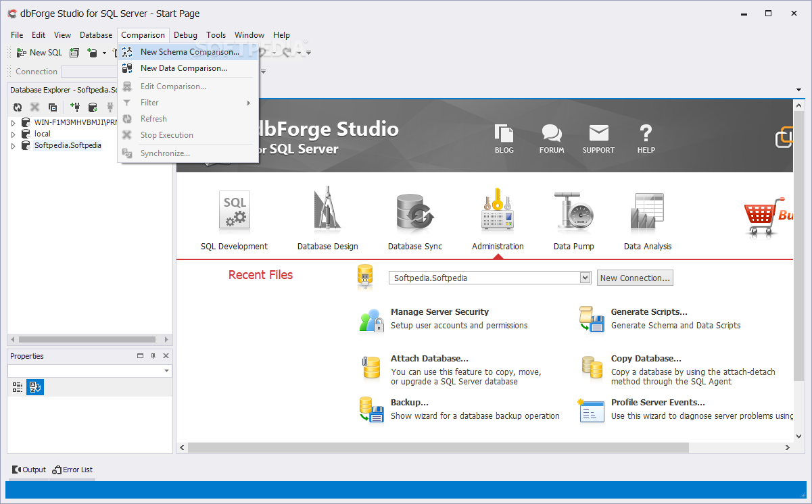Switch to the Error List tab

click(x=73, y=470)
